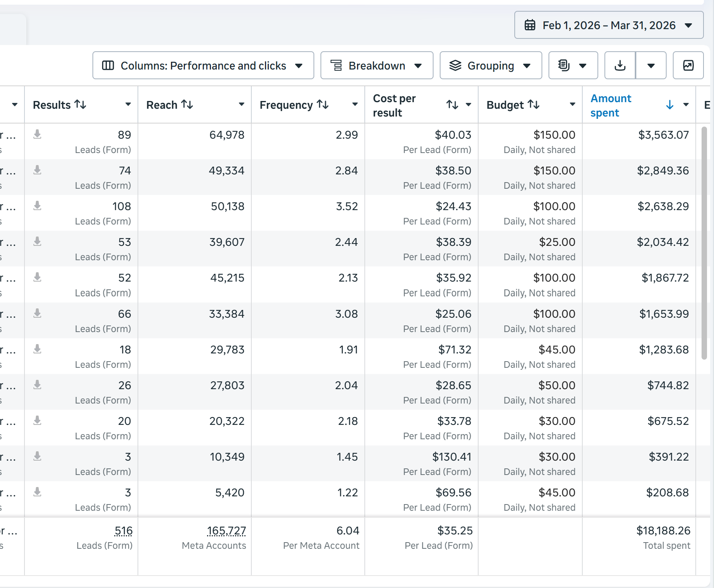This screenshot has width=714, height=588.
Task: Sort by Budget column arrows
Action: [x=534, y=104]
